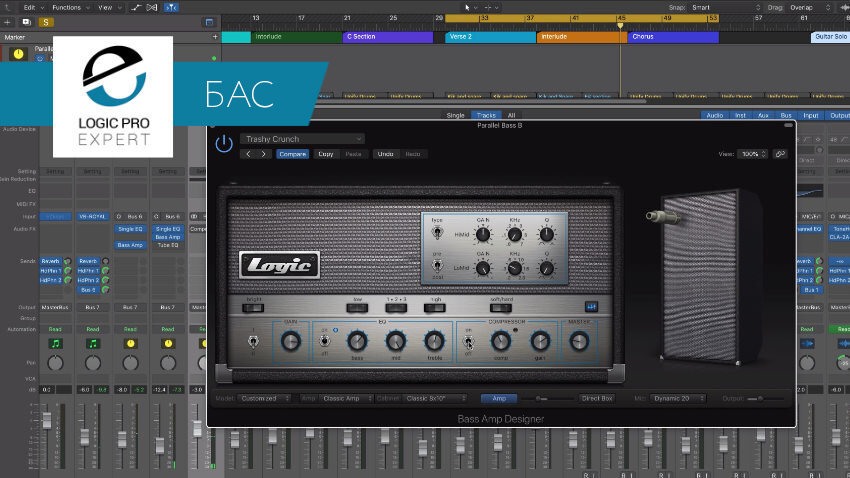Open the Functions menu dropdown
The width and height of the screenshot is (850, 478).
point(70,8)
